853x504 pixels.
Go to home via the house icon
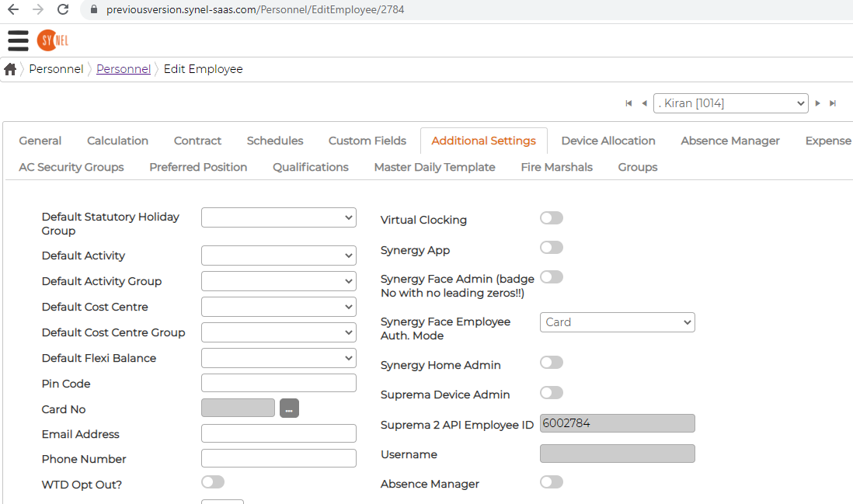click(x=10, y=69)
